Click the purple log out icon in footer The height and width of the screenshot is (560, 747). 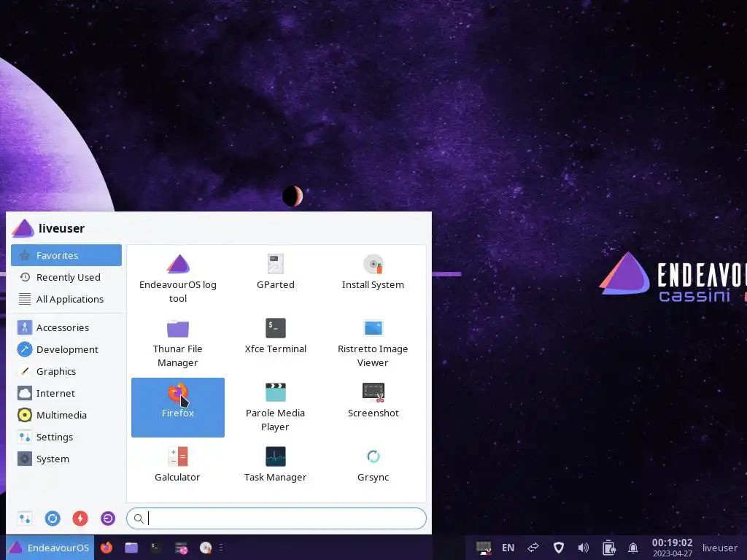click(x=108, y=518)
